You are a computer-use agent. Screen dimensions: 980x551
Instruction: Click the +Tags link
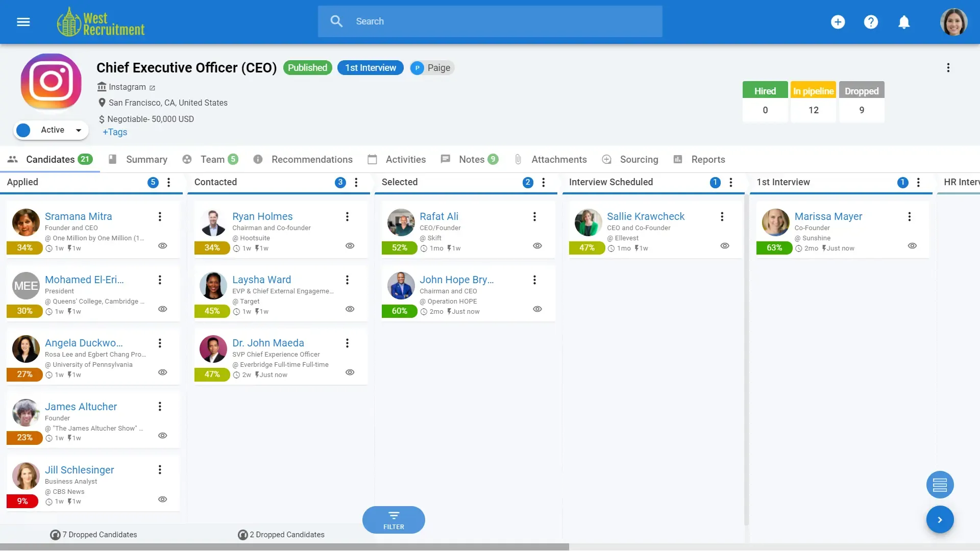(x=115, y=132)
